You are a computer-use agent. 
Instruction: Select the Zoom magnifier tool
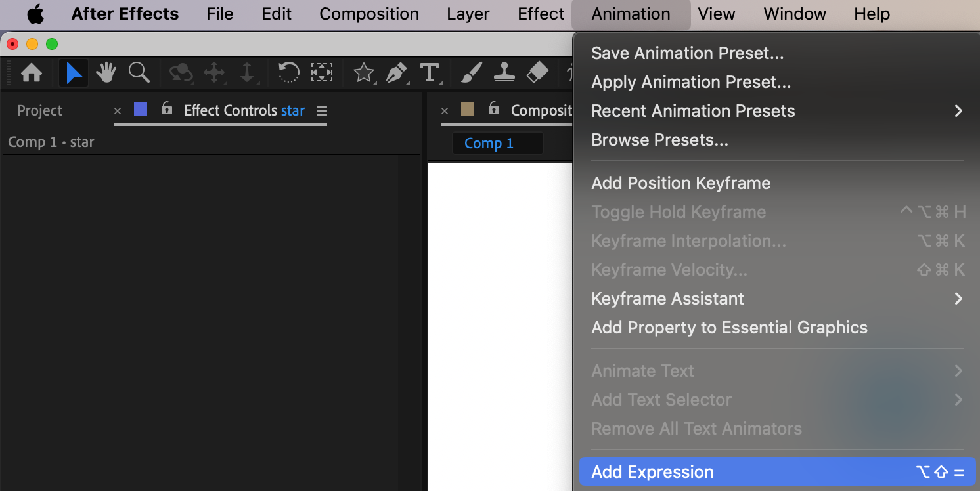[x=139, y=73]
